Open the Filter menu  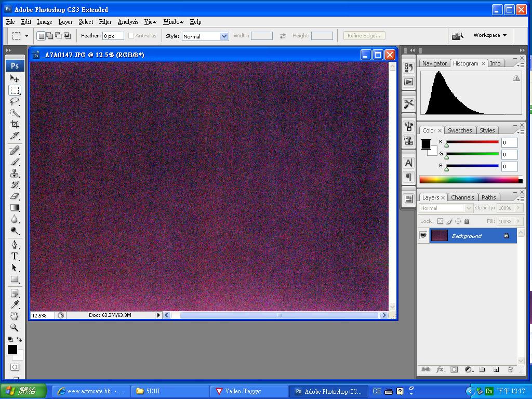(x=105, y=22)
